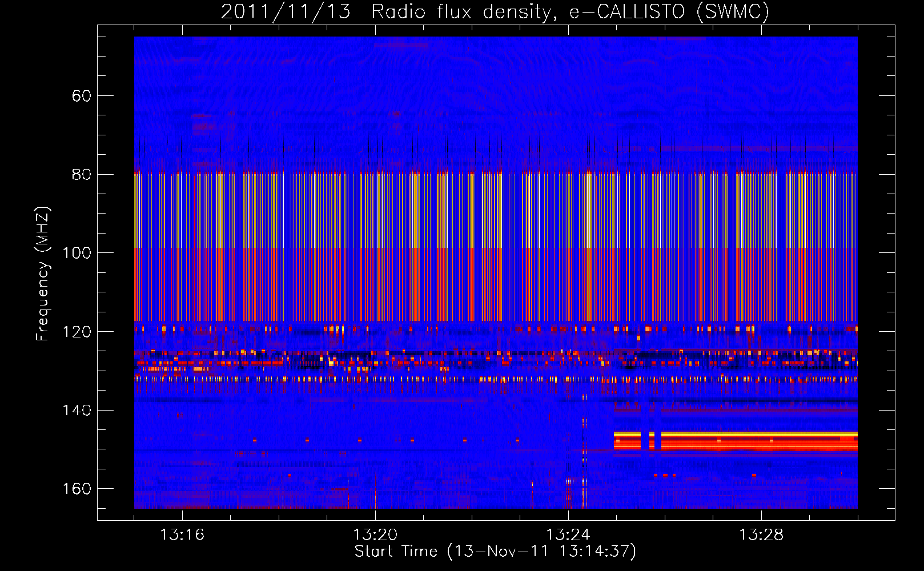924x571 pixels.
Task: Select the 160 frequency tick label
Action: click(77, 489)
